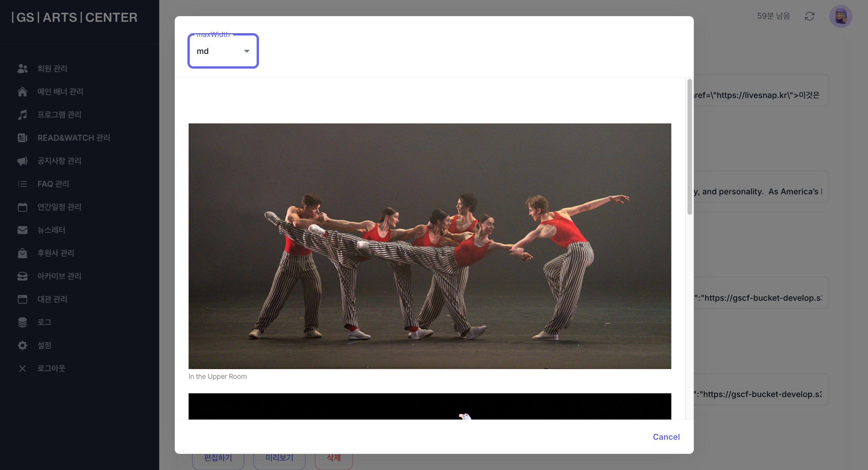
Task: Click the 회원 관리 users icon
Action: tap(22, 68)
